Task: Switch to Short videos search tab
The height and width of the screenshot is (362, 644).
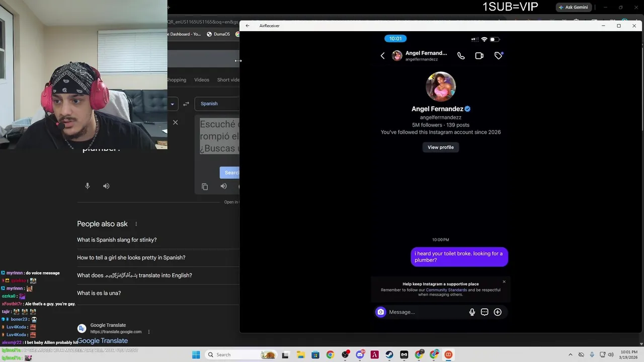Action: coord(228,80)
